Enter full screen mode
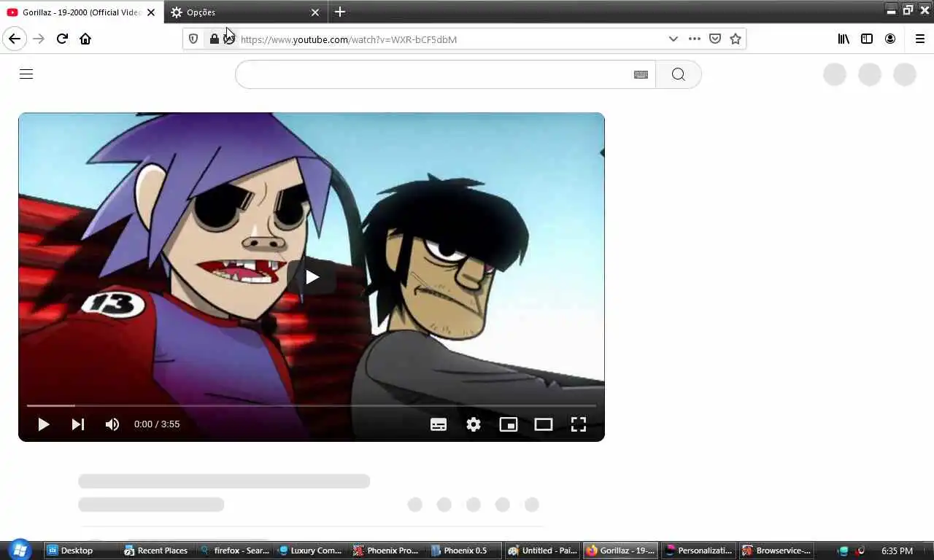The width and height of the screenshot is (934, 560). point(579,424)
